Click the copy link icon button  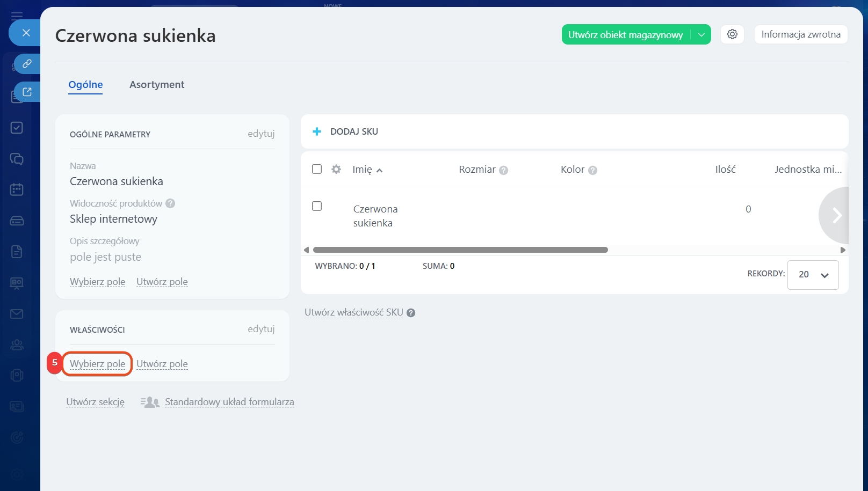pos(26,64)
